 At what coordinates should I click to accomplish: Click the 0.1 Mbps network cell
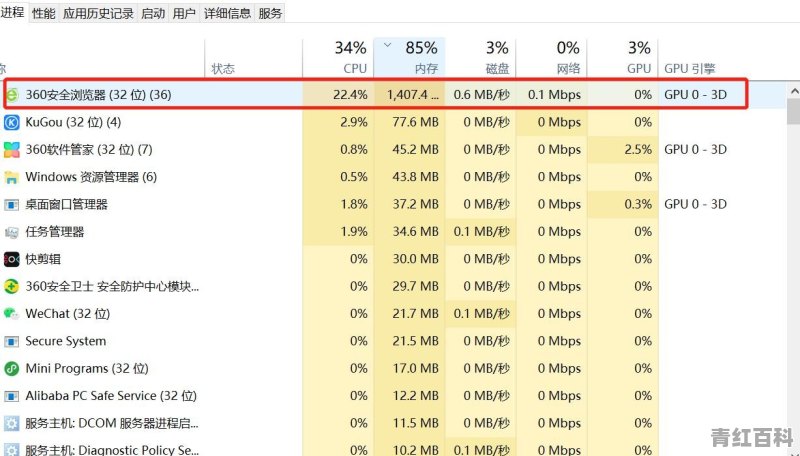click(554, 95)
